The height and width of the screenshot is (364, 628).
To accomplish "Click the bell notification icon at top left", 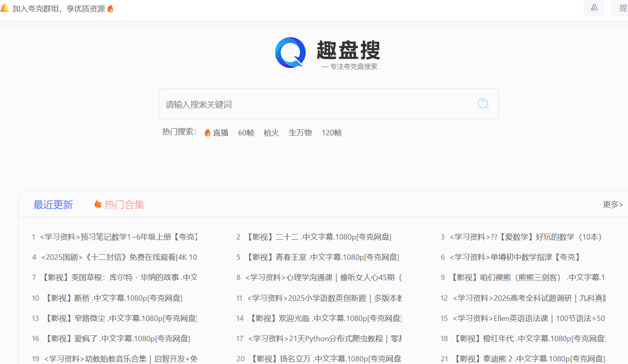I will coord(5,8).
